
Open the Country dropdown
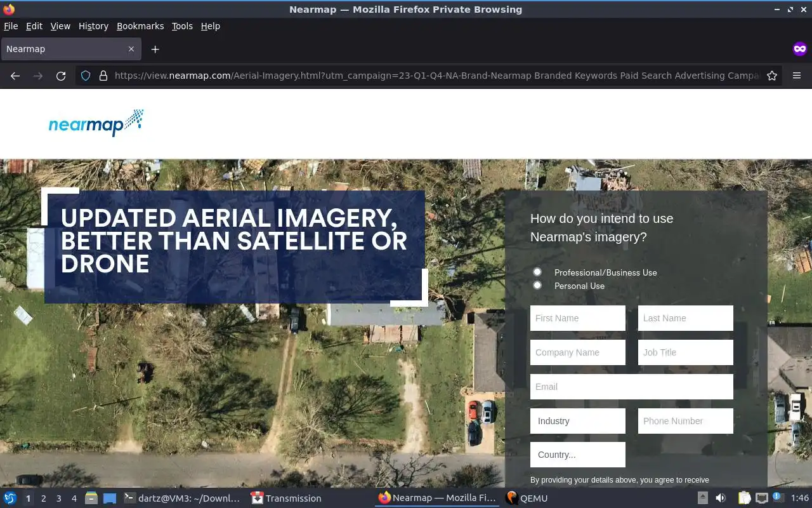578,455
